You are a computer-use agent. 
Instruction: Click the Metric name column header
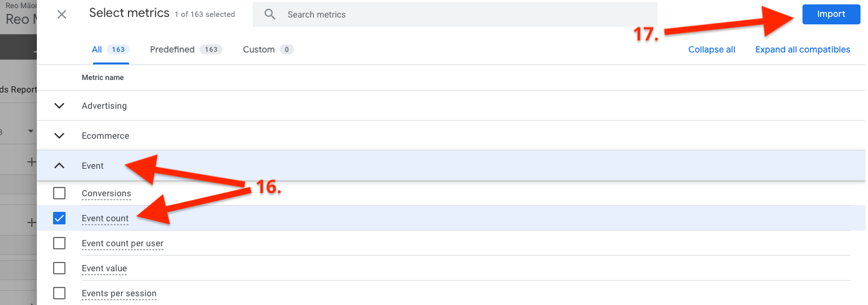pyautogui.click(x=102, y=77)
